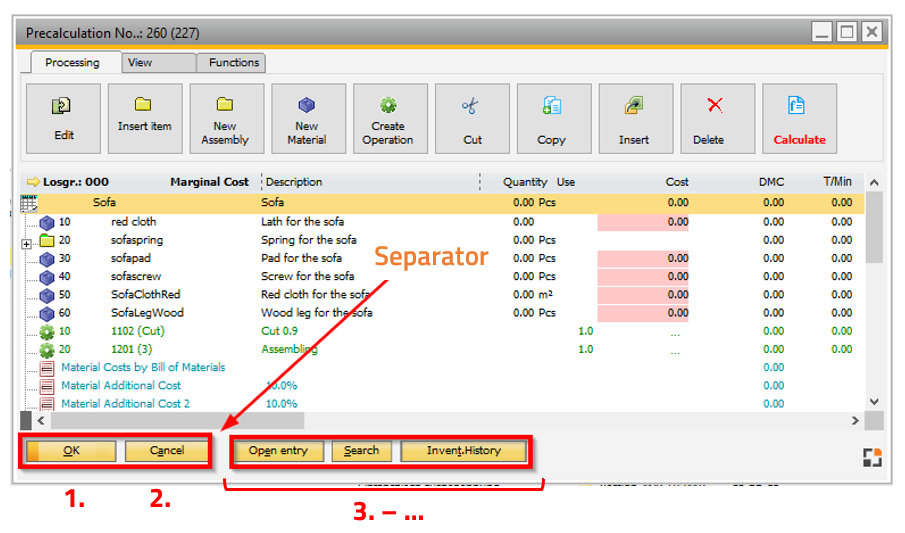
Task: Click the vertical scrollbar down arrow
Action: pos(875,402)
